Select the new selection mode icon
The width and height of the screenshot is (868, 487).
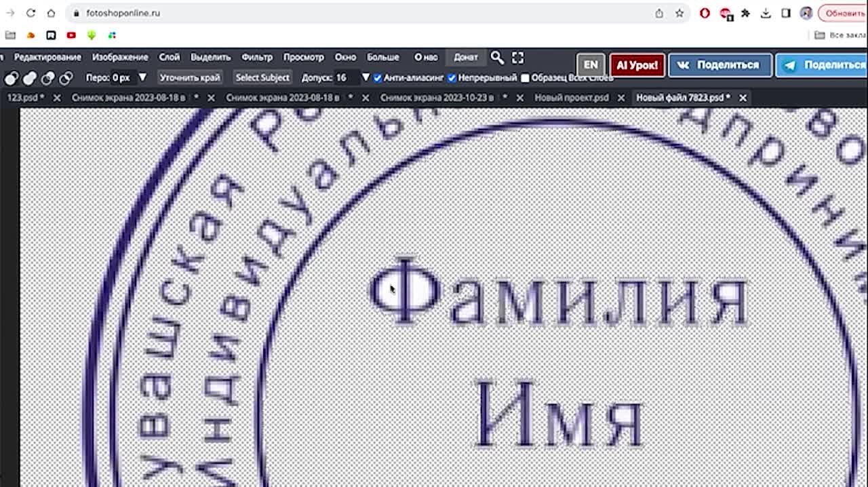click(x=12, y=78)
